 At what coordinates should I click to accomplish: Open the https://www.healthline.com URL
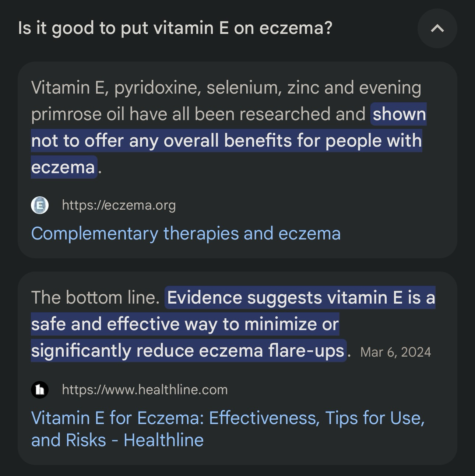tap(145, 390)
